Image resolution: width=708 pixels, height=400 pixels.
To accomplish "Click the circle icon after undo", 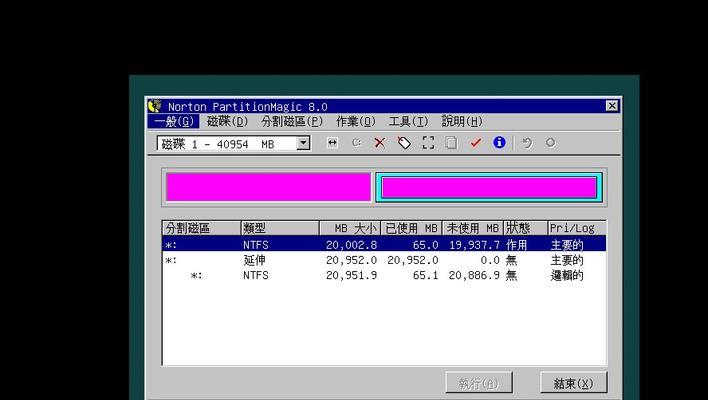I will 550,143.
